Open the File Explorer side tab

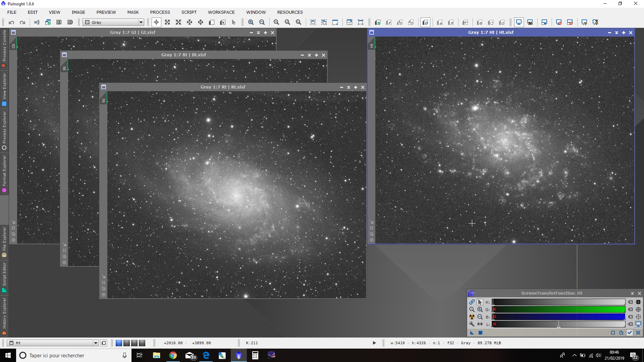[x=4, y=242]
